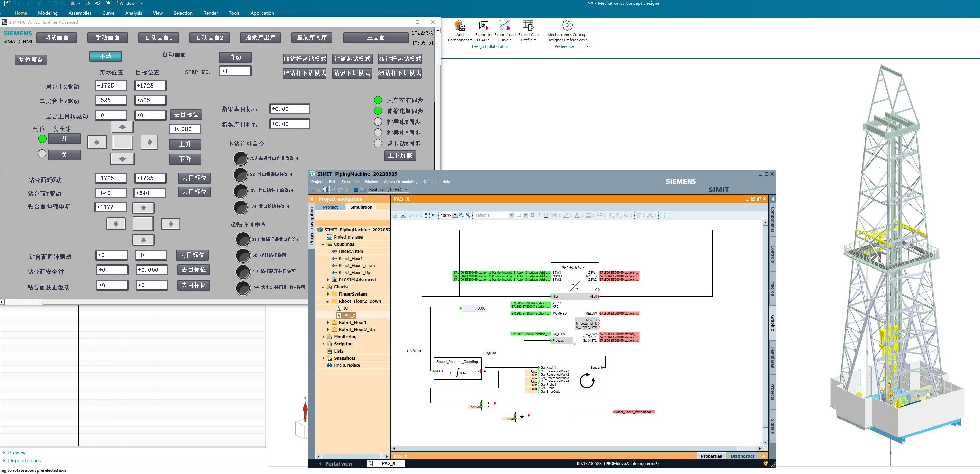Viewport: 980px width, 474px height.
Task: Click the print icon in PA5_X toolbar
Action: (x=404, y=215)
